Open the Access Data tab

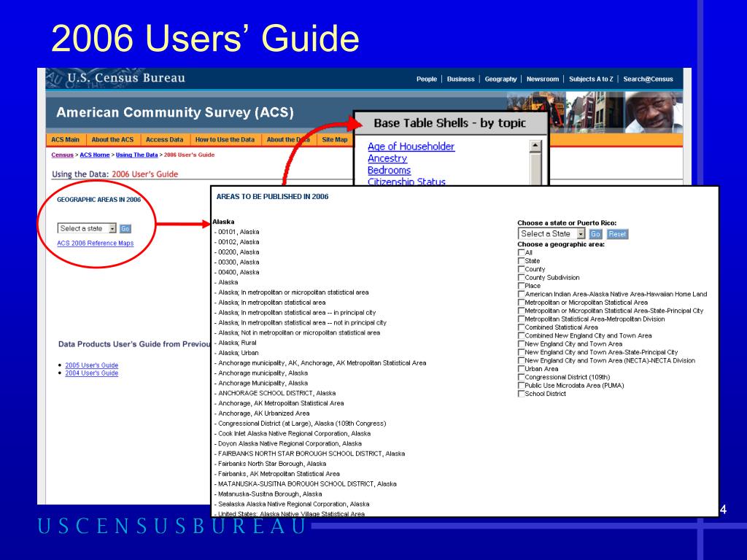tap(164, 139)
